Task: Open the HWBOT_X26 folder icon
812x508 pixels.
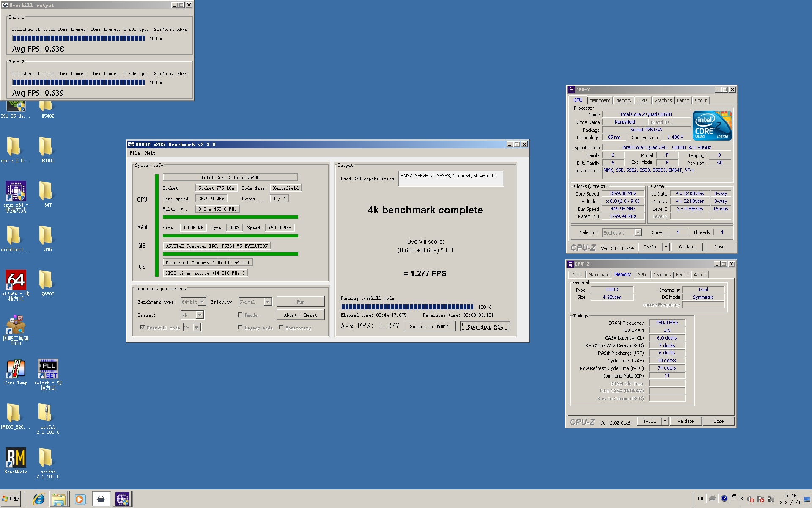Action: [16, 416]
